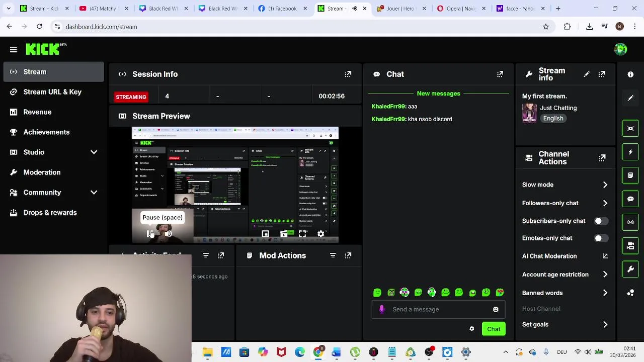This screenshot has height=362, width=644.
Task: Open the hamburger menu next to Kick logo
Action: 14,49
